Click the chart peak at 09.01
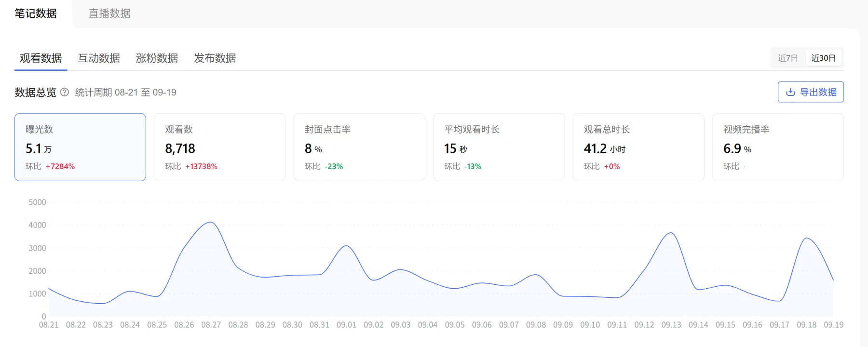The width and height of the screenshot is (868, 347). point(346,246)
